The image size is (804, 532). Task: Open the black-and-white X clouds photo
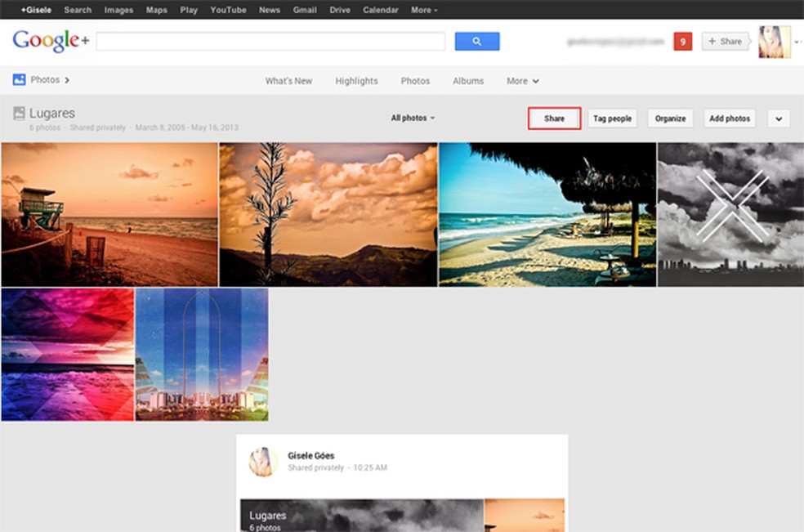pos(730,214)
